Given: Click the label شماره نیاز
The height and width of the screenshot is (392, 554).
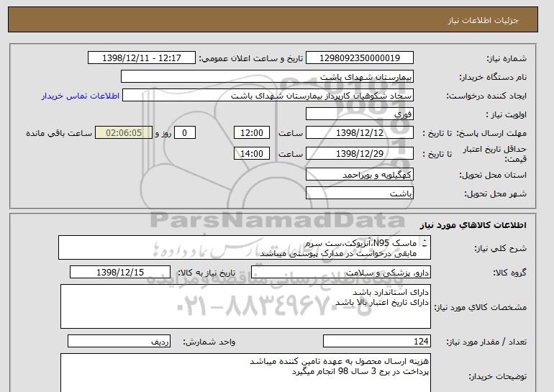Looking at the screenshot, I should coord(507,58).
